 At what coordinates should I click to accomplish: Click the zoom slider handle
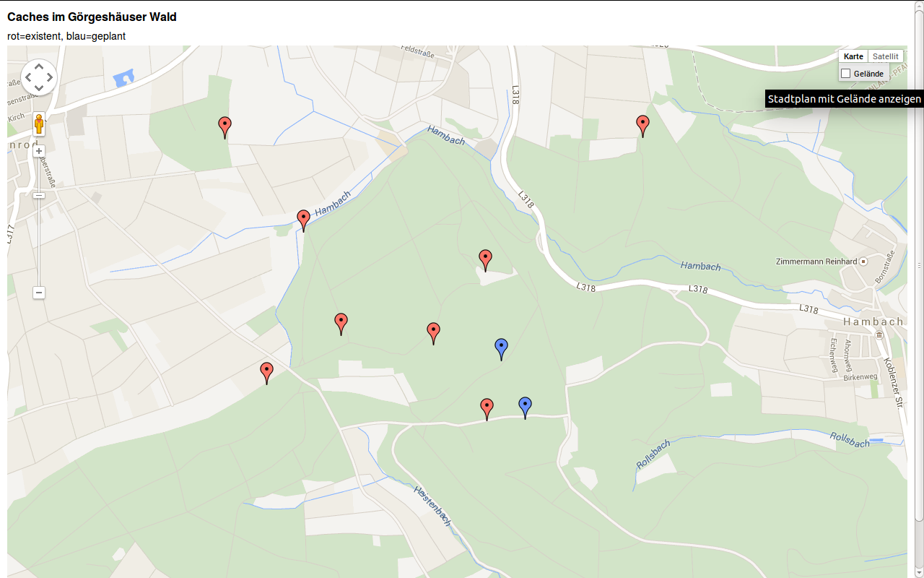pyautogui.click(x=39, y=195)
